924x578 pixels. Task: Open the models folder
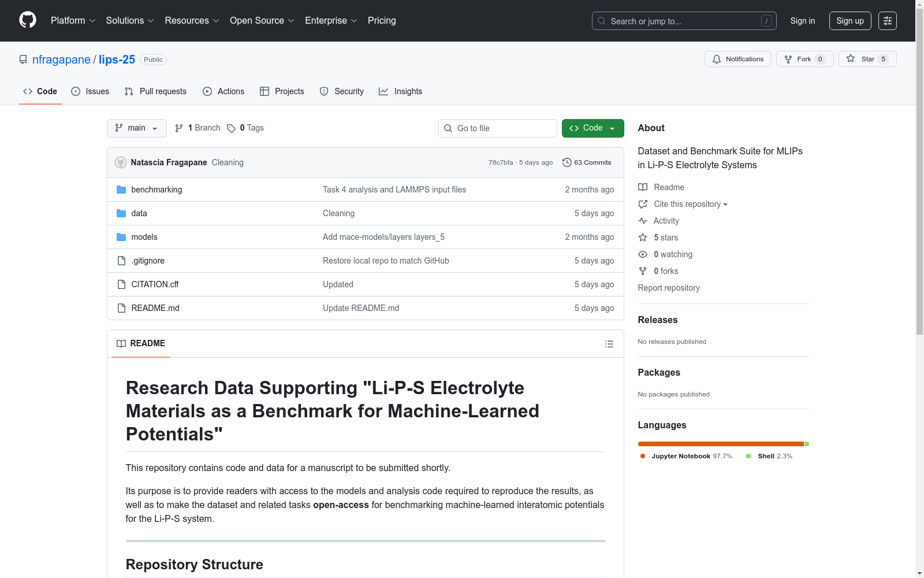point(144,237)
